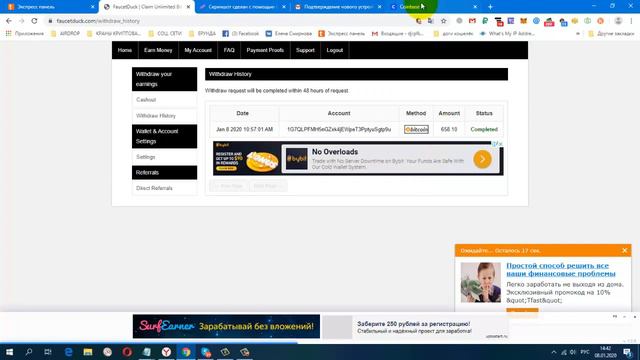Open the СОЦ СЕТИ bookmarks folder

pos(165,34)
